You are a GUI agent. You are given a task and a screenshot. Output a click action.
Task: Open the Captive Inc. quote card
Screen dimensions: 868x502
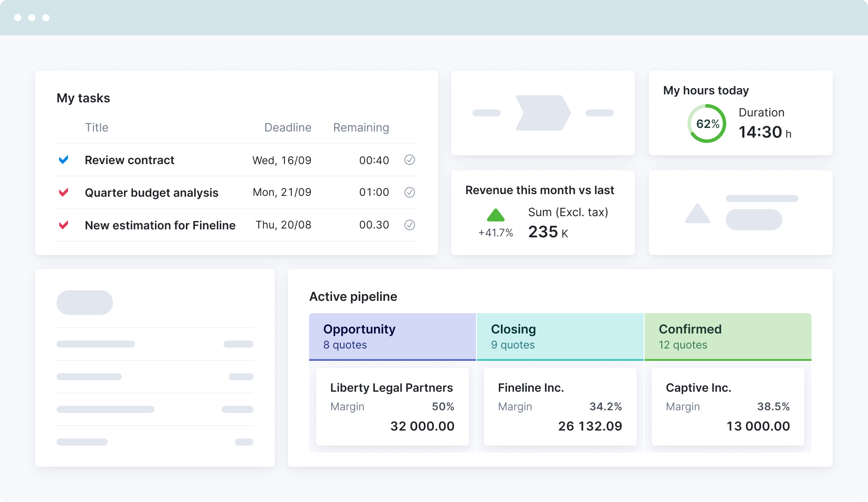728,407
